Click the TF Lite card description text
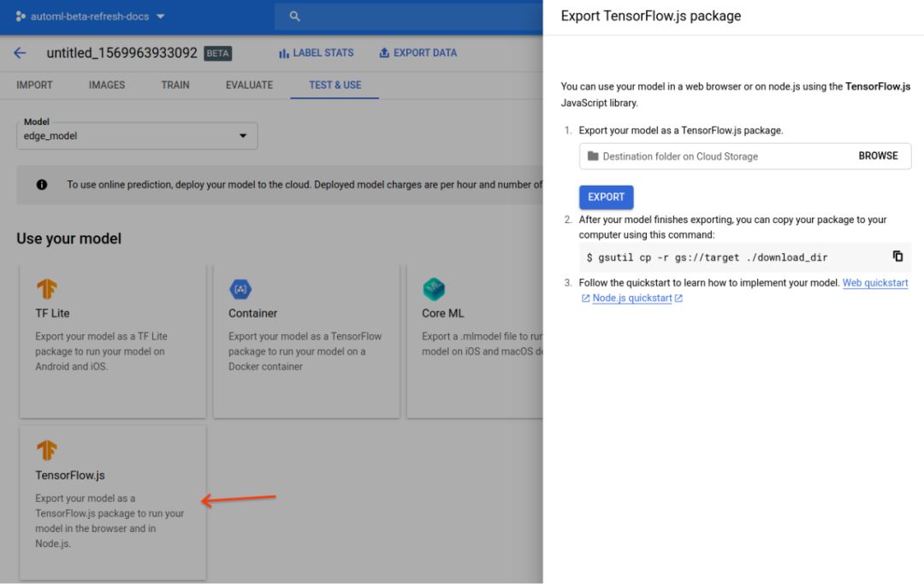924x584 pixels. (101, 351)
